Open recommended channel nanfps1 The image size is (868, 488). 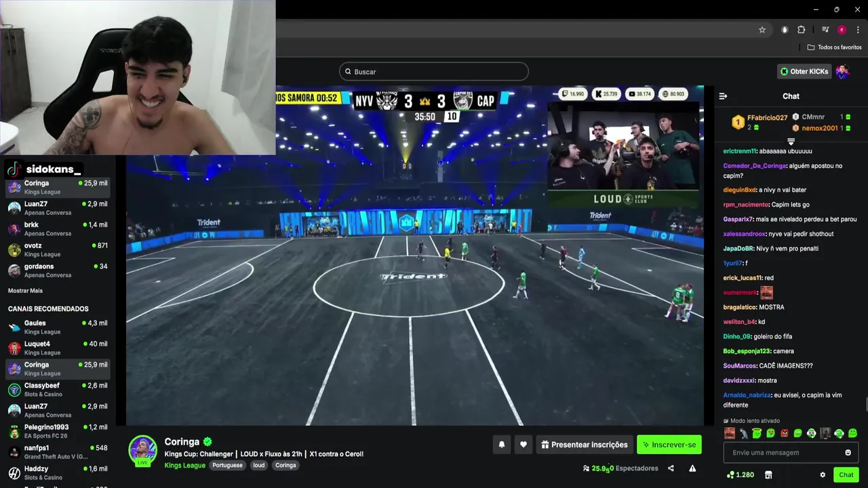tap(58, 452)
